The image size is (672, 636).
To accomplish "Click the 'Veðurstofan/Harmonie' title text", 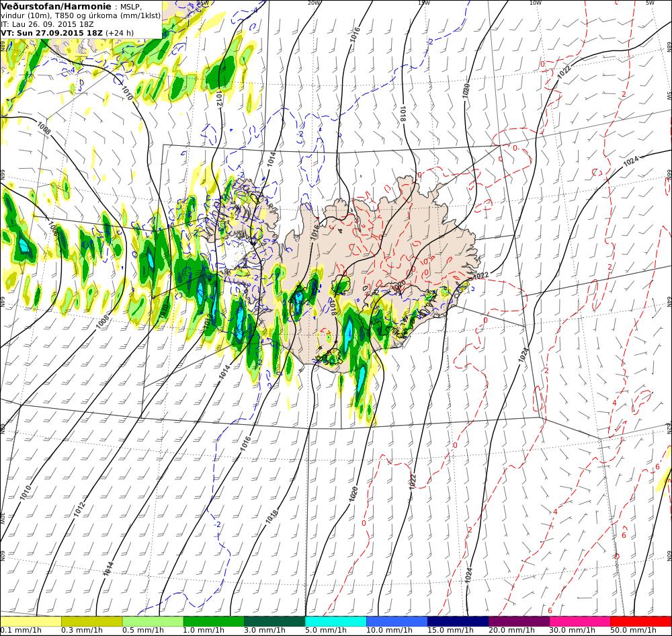I will click(x=56, y=7).
